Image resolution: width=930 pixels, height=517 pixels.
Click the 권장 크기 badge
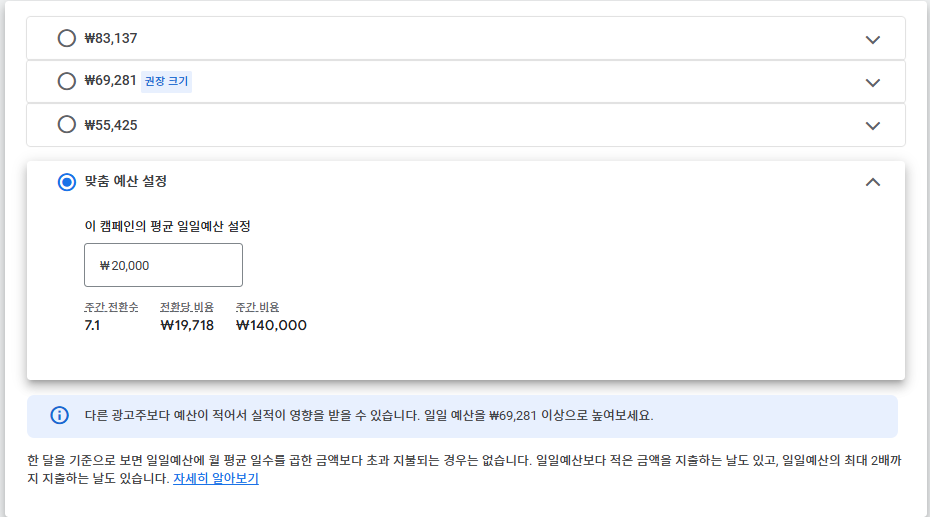[x=166, y=81]
